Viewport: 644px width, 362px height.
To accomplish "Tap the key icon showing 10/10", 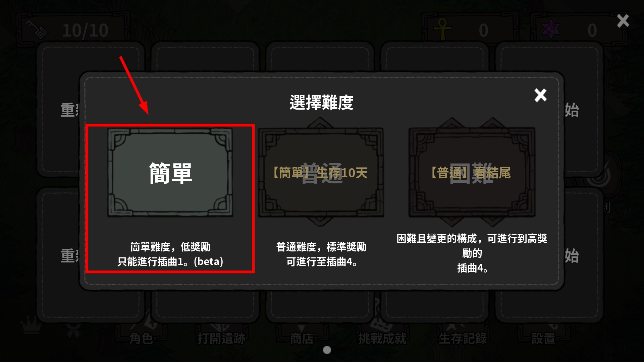I will pyautogui.click(x=37, y=31).
